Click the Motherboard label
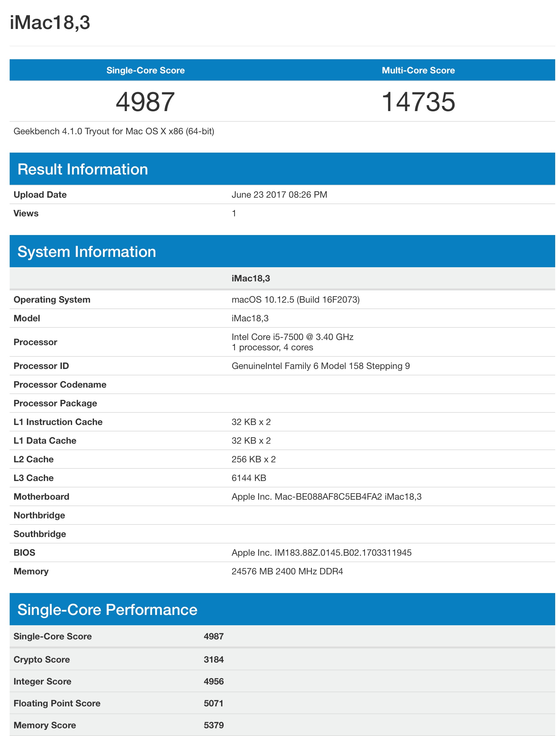The image size is (560, 736). (x=41, y=497)
